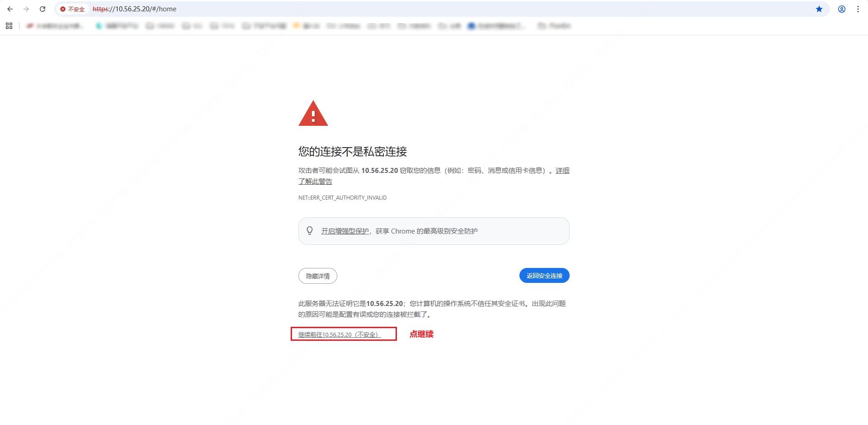The image size is (868, 425).
Task: Open the 详细了解此警告 link
Action: point(434,176)
